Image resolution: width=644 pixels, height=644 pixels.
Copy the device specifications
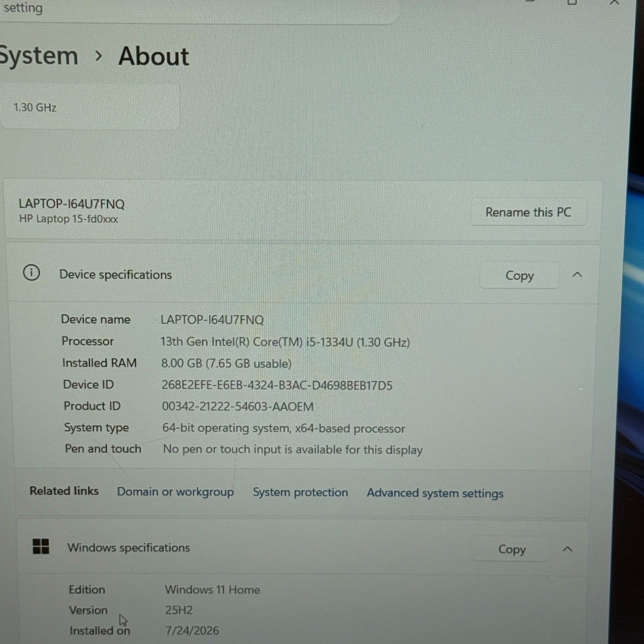point(519,275)
